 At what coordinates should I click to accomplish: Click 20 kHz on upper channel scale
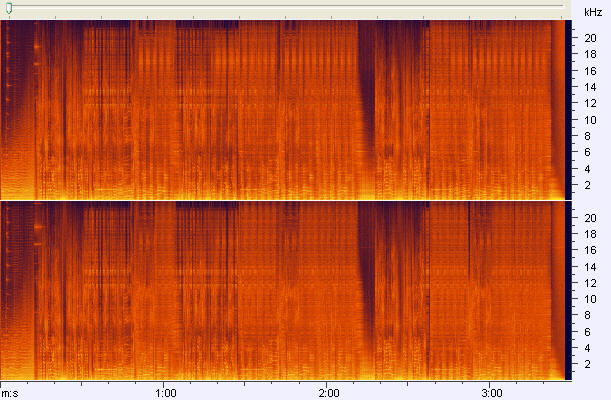click(x=590, y=38)
